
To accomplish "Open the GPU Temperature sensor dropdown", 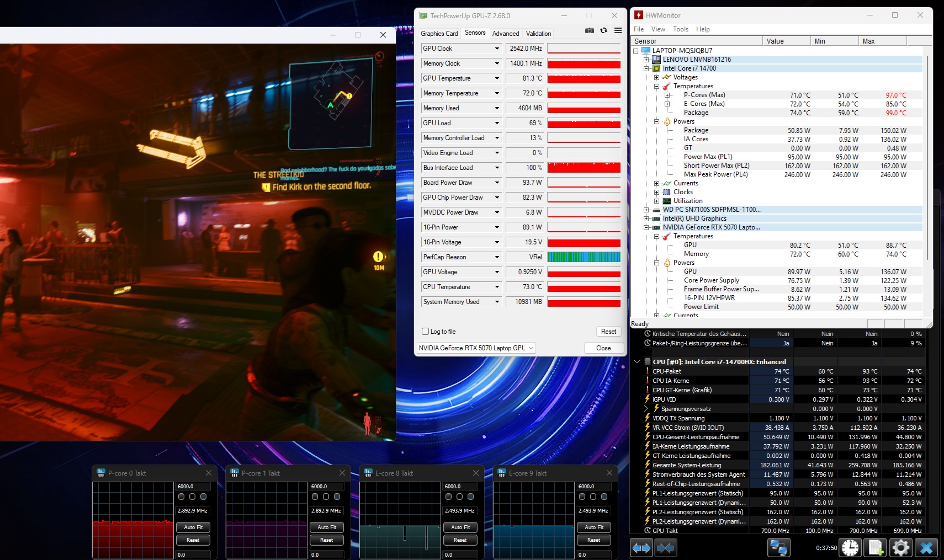I will tap(497, 78).
